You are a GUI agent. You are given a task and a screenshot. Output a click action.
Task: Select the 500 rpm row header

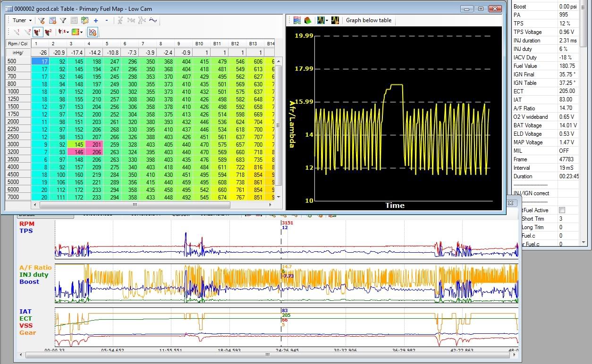(x=18, y=61)
